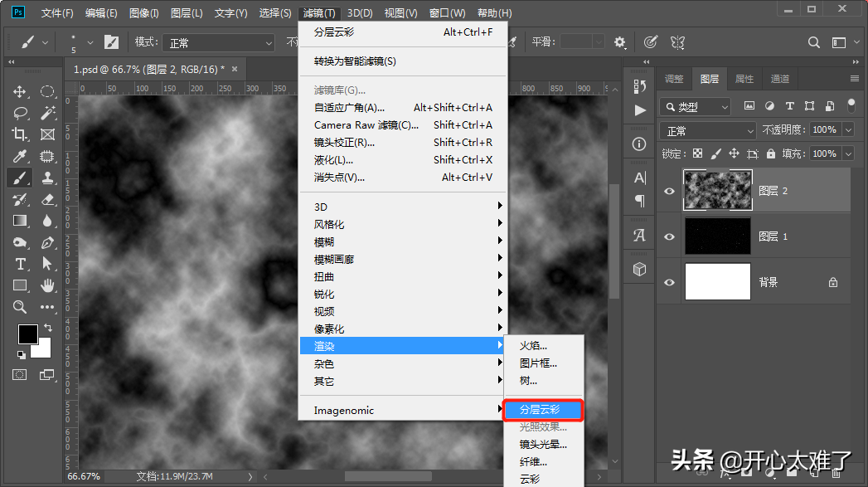Expand the 扭曲 submenu
The height and width of the screenshot is (487, 868).
coord(402,276)
